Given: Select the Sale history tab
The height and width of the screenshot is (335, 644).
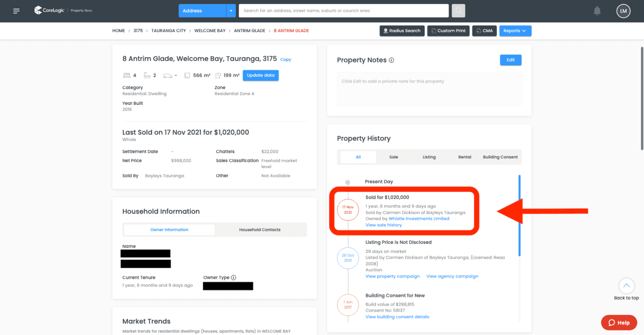Looking at the screenshot, I should tap(393, 157).
